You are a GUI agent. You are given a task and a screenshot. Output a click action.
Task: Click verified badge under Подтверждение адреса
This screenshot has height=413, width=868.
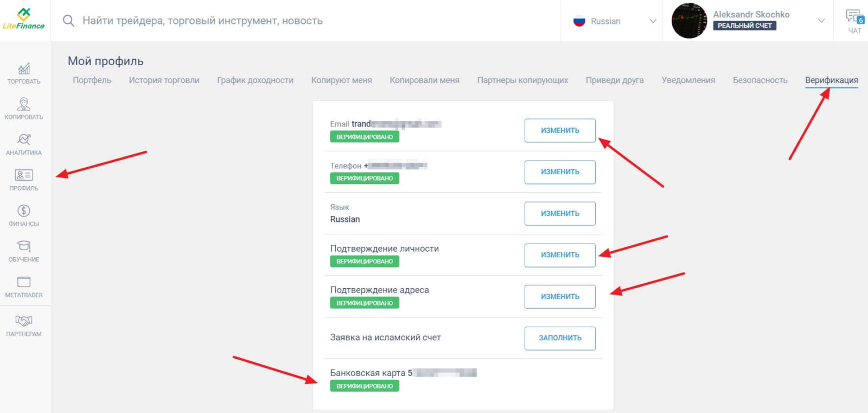[365, 303]
